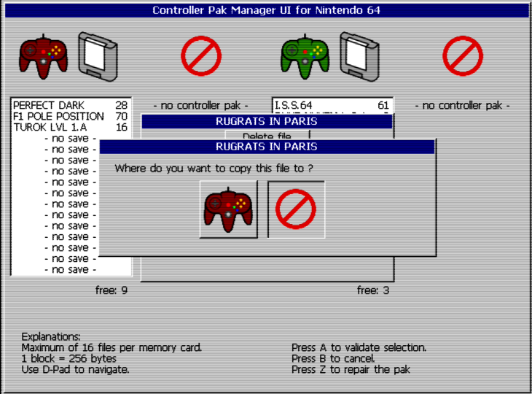
Task: Click the 'Explanations:' heading
Action: (x=51, y=336)
